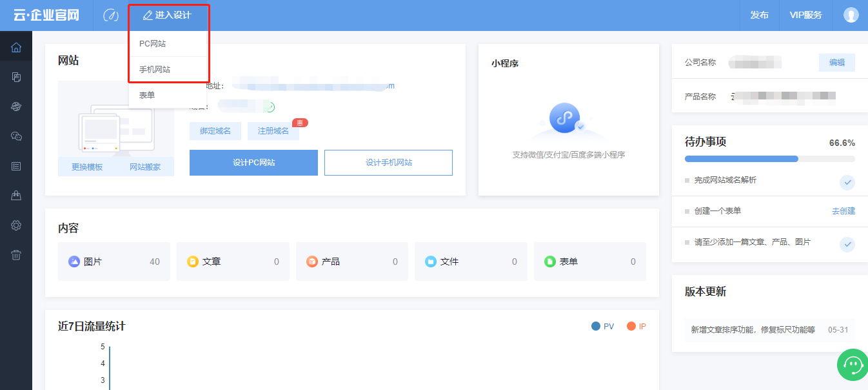
Task: Click the 设计PC网站 button
Action: point(253,163)
